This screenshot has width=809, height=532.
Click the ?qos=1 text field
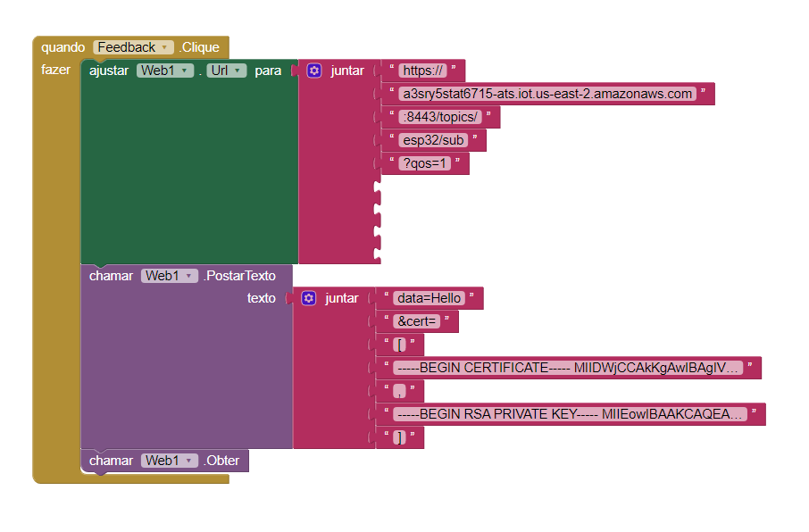(424, 163)
